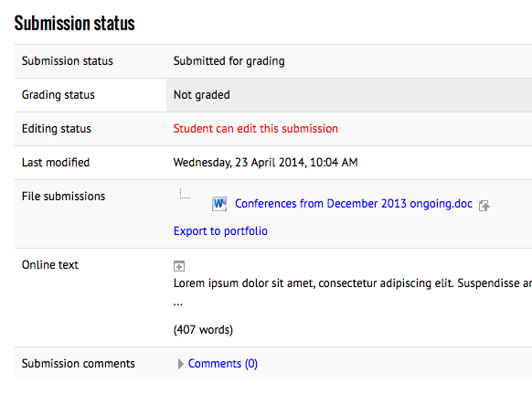532x405 pixels.
Task: Click the Export to portfolio link
Action: (x=220, y=231)
